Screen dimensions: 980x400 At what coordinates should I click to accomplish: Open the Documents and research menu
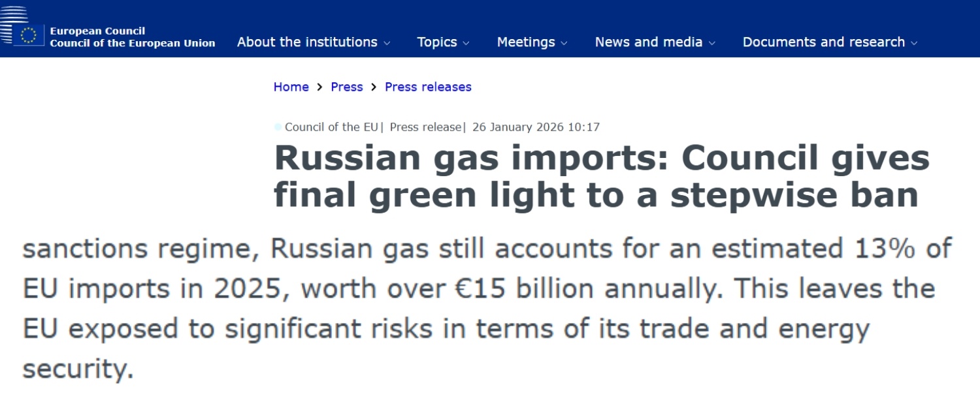[x=823, y=42]
